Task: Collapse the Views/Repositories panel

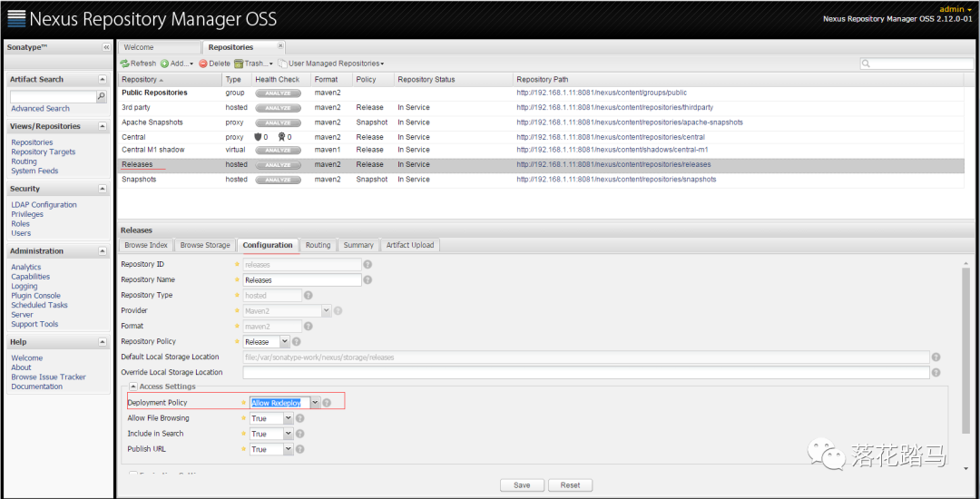Action: (103, 126)
